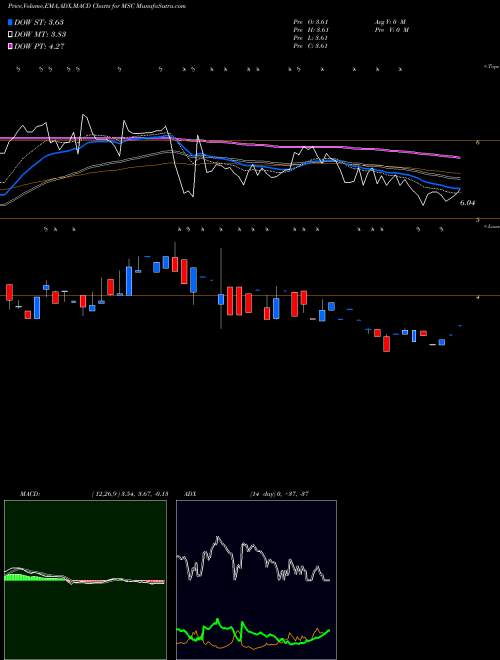Click the MACD panel heading

pos(30,494)
